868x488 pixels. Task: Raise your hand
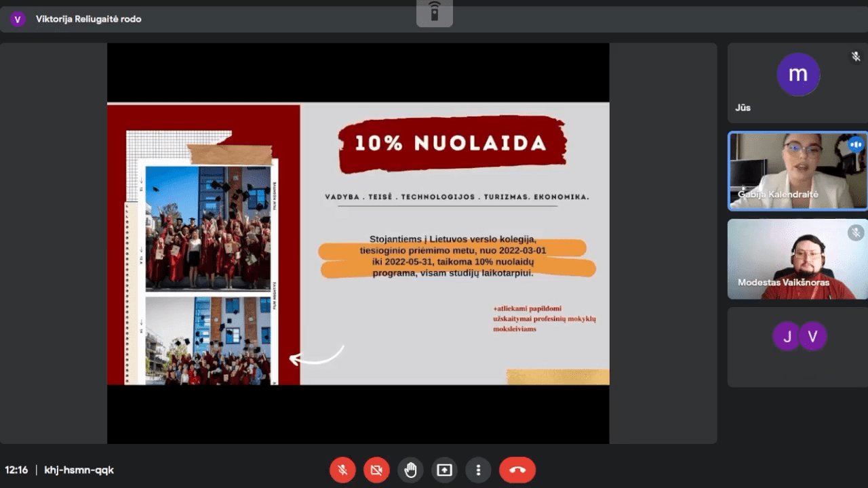tap(411, 470)
